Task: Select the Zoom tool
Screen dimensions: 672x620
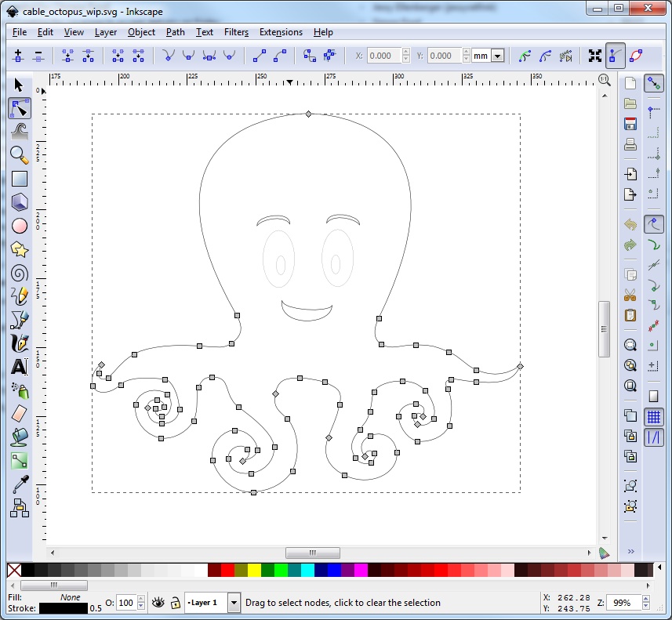Action: (20, 155)
